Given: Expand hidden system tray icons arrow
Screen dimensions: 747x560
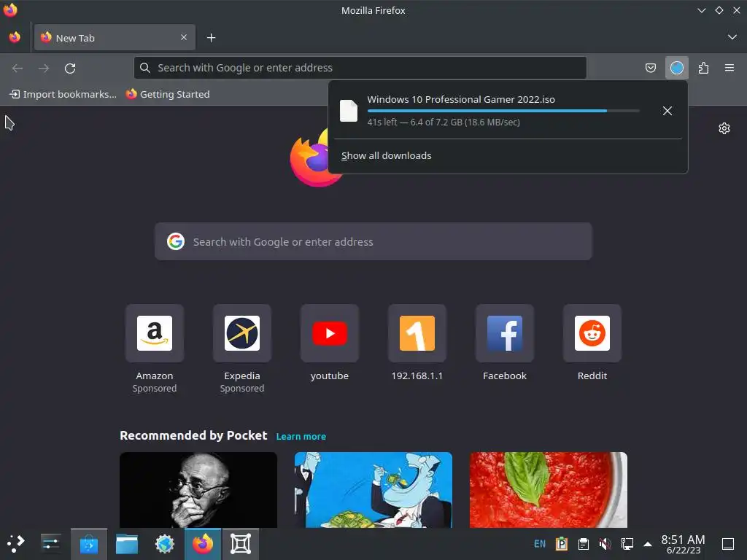Looking at the screenshot, I should (x=648, y=544).
